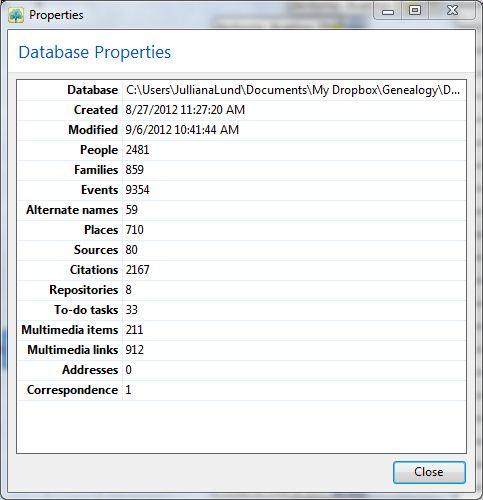This screenshot has height=500, width=483.
Task: Click the Multimedia items label
Action: pyautogui.click(x=70, y=330)
